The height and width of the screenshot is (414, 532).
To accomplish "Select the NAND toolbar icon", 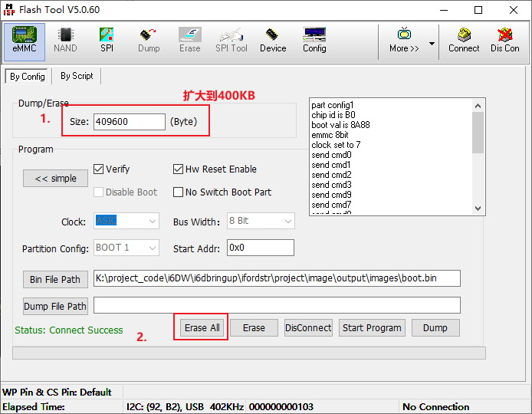I will [x=65, y=41].
